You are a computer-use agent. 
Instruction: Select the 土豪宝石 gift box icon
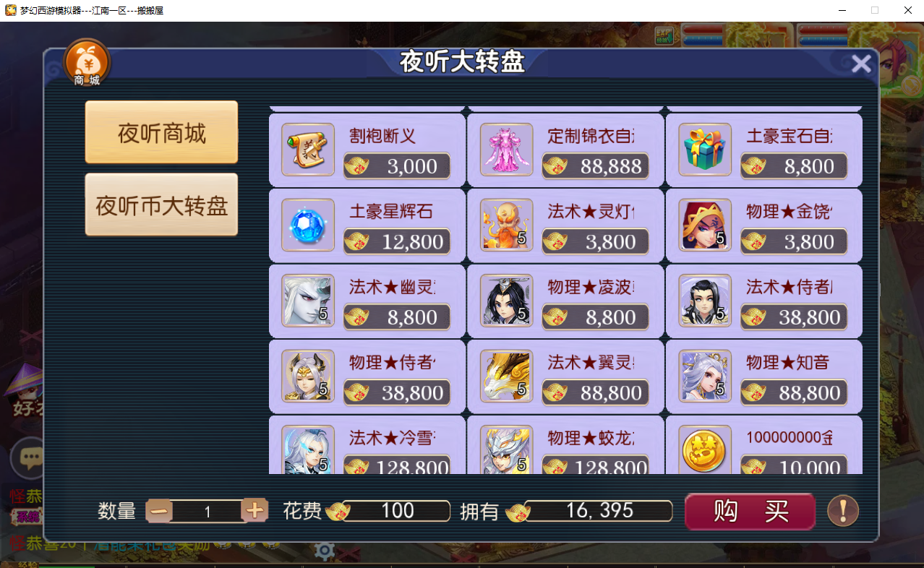pyautogui.click(x=705, y=150)
